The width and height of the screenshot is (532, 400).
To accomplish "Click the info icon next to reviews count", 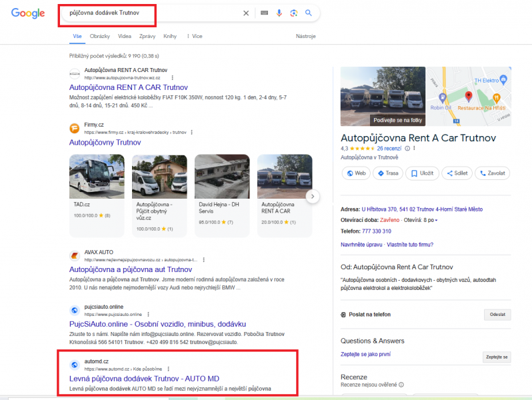I will [x=407, y=148].
